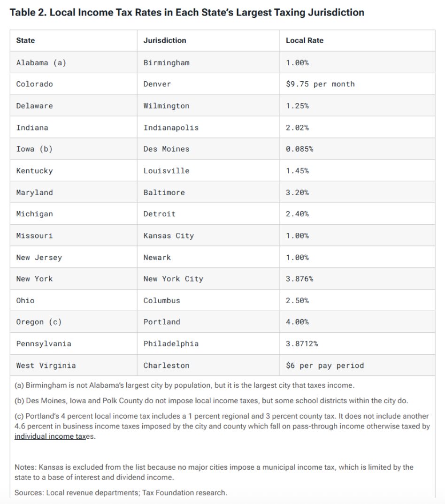
Task: Select the Birmingham jurisdiction cell
Action: 208,62
